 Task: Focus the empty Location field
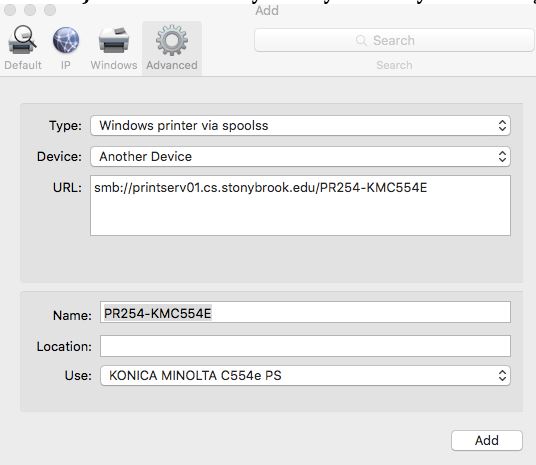tap(305, 346)
